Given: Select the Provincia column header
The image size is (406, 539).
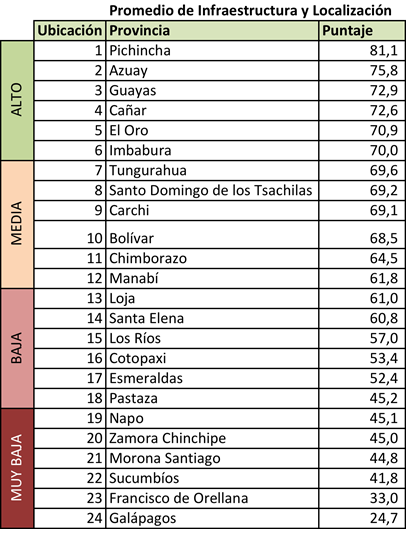Looking at the screenshot, I should (x=212, y=31).
